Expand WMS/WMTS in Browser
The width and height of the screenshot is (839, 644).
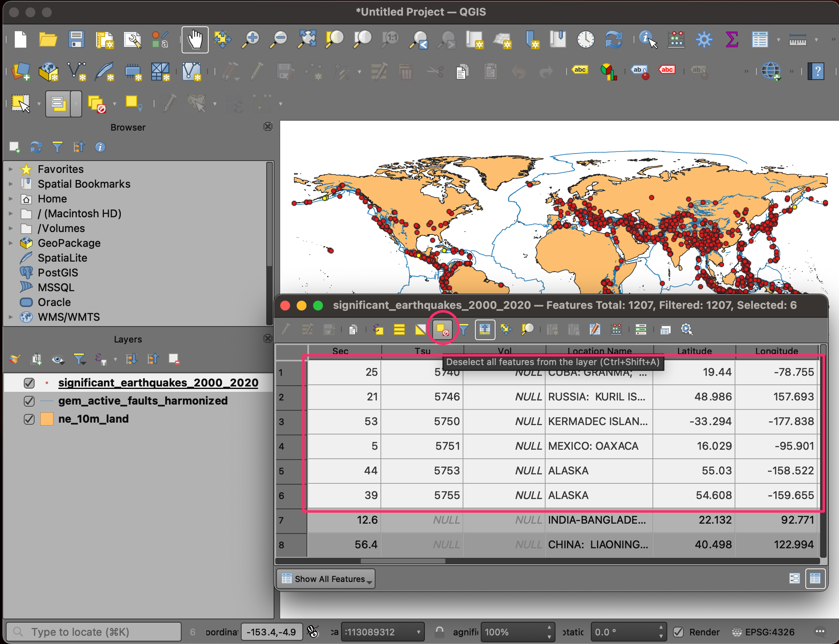coord(11,317)
